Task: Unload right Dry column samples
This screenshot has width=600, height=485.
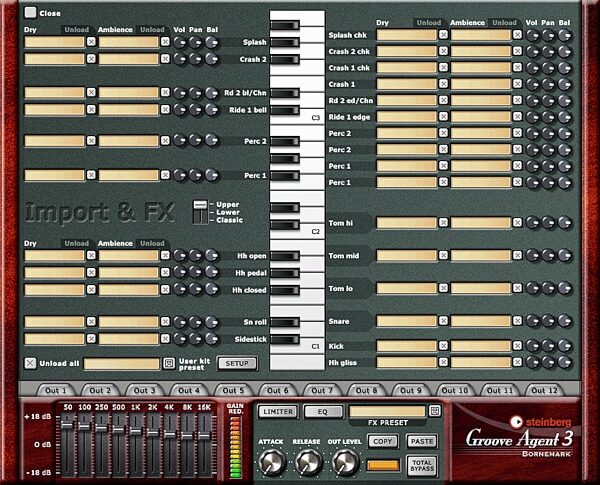Action: coord(429,23)
